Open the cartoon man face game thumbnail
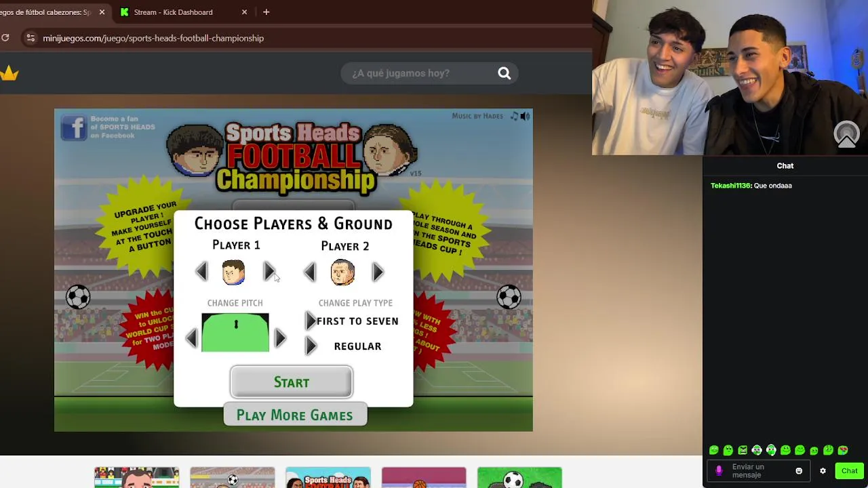The width and height of the screenshot is (868, 488). (x=137, y=477)
